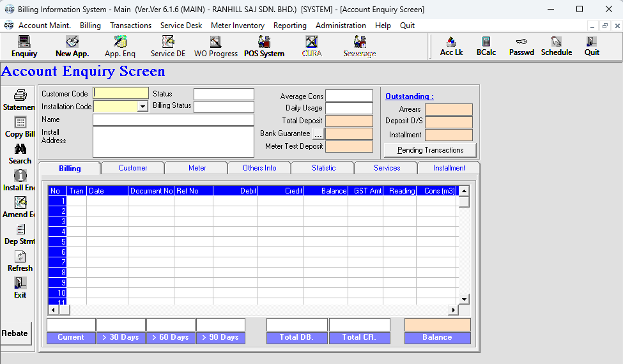Click the Refresh side icon

point(20,261)
